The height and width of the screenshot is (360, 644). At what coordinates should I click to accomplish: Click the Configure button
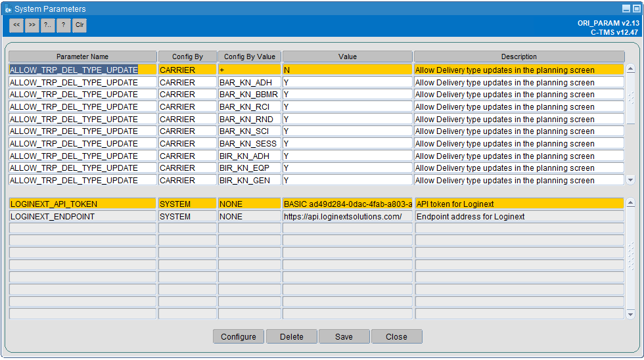238,336
